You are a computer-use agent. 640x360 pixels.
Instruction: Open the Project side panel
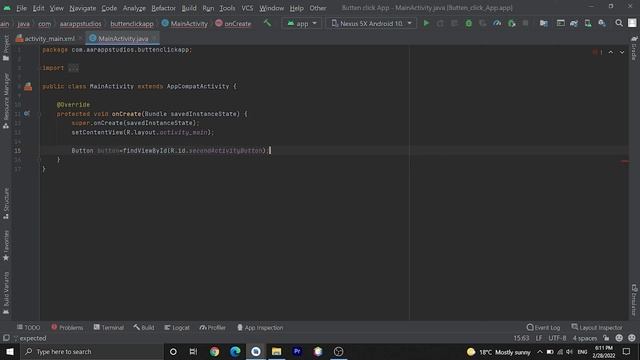coord(6,48)
